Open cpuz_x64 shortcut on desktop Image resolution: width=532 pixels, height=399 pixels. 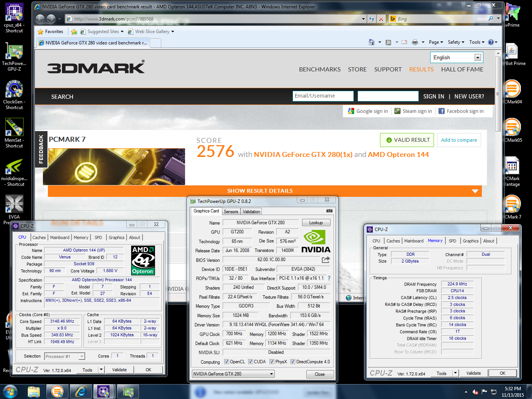tap(14, 17)
